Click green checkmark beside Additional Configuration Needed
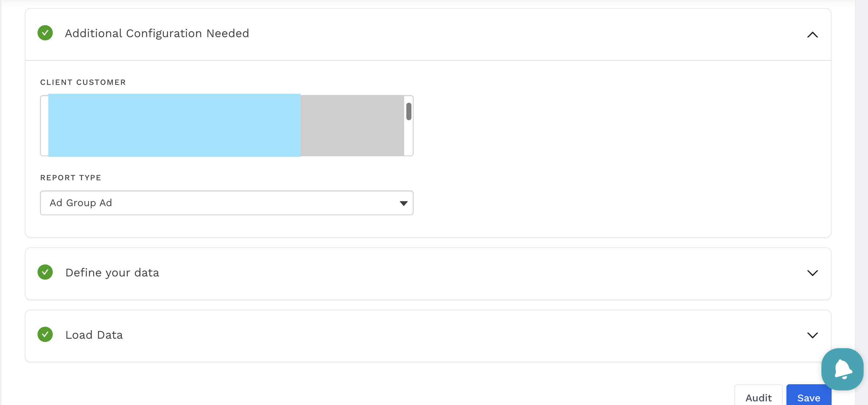 (x=45, y=33)
